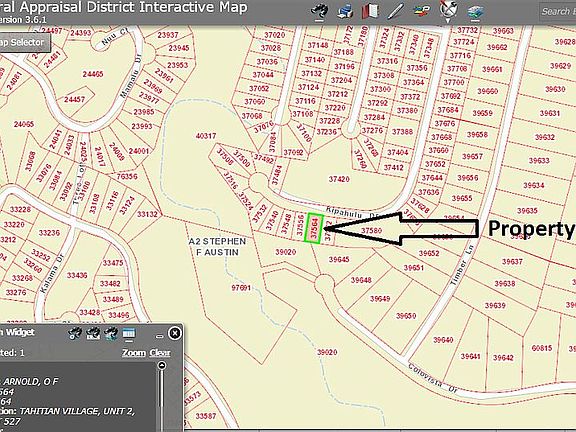Select parcel 37420 on map
The width and height of the screenshot is (576, 432).
pos(339,179)
